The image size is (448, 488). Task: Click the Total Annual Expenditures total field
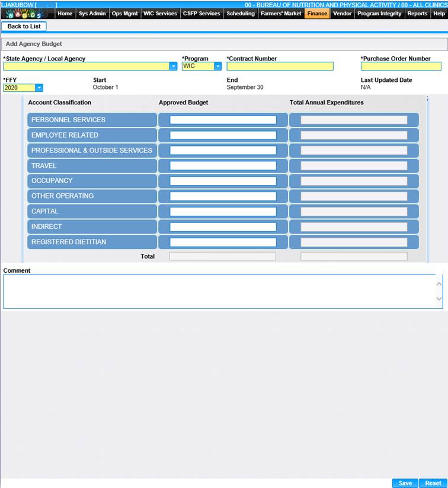[354, 256]
